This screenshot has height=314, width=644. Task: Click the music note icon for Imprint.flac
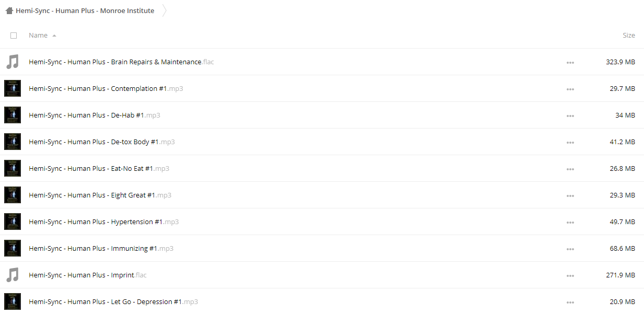[12, 275]
